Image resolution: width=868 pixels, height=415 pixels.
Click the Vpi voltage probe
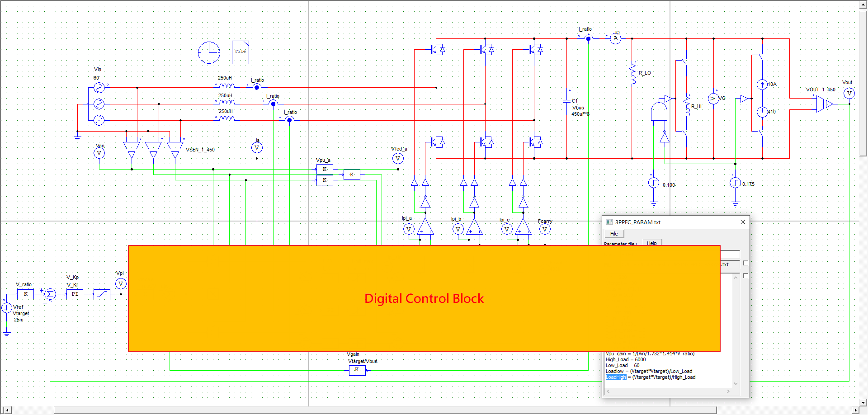(121, 283)
